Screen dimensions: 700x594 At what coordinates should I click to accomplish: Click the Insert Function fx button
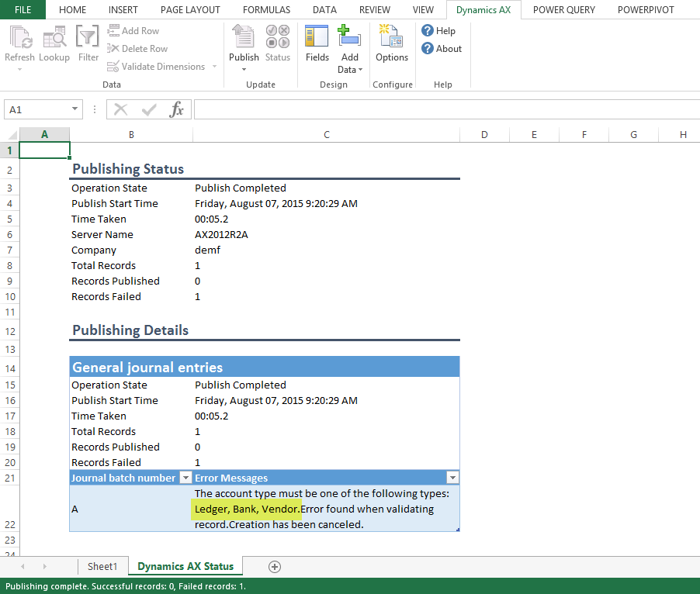[177, 109]
